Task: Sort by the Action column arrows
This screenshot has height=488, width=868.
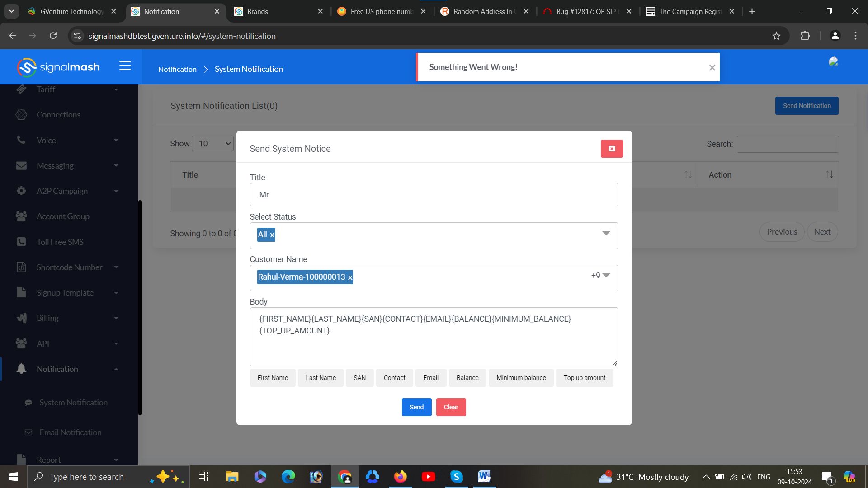Action: point(829,174)
